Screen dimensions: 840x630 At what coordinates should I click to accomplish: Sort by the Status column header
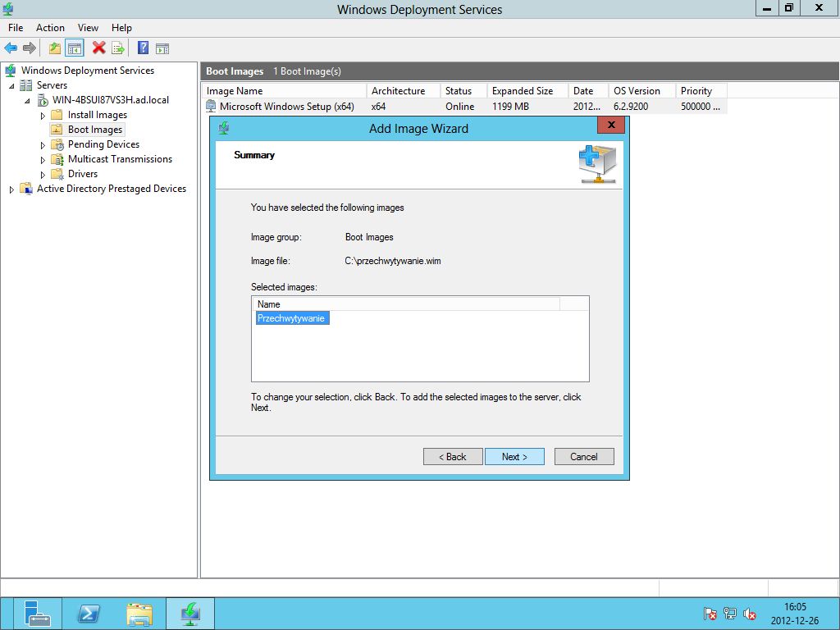(x=464, y=90)
